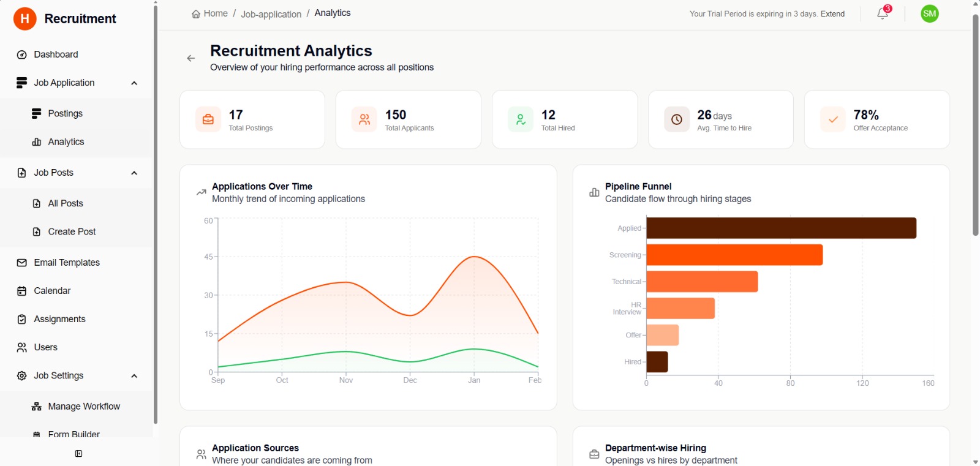980x466 pixels.
Task: Click the back arrow beside Recruitment Analytics
Action: click(x=191, y=58)
